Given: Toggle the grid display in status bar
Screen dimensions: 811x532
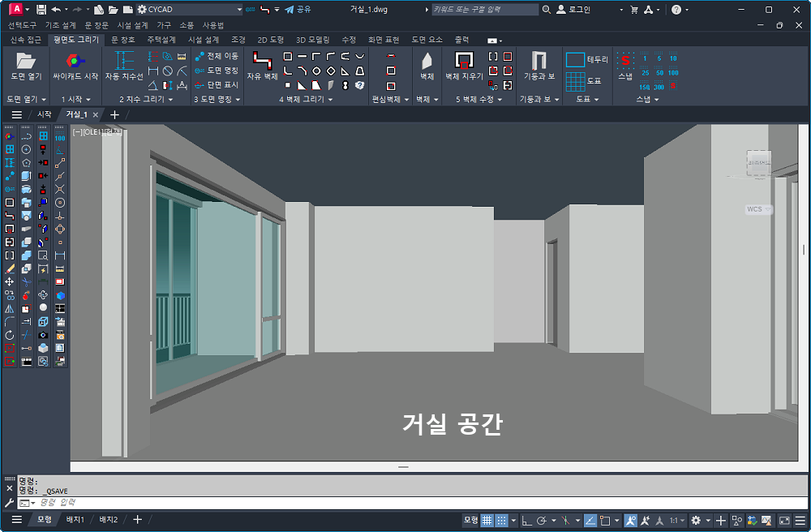Looking at the screenshot, I should pos(487,520).
